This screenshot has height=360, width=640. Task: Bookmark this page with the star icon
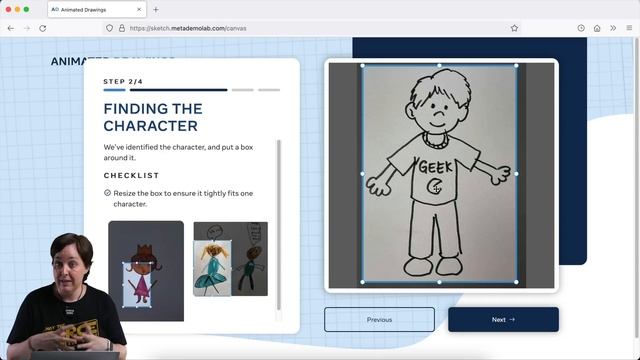pos(514,28)
